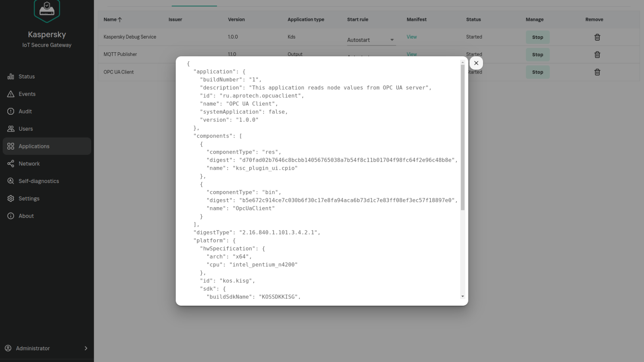Click the Network share icon
Viewport: 644px width, 362px height.
tap(11, 164)
